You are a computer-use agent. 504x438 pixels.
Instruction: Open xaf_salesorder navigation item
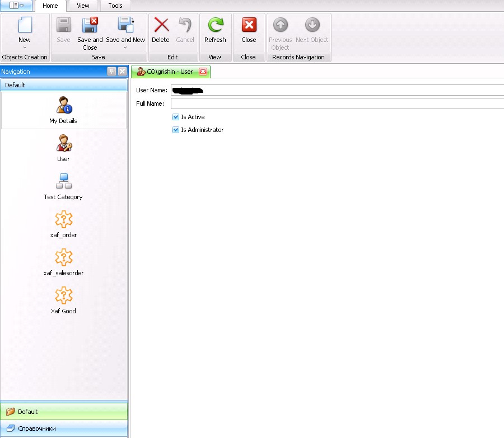point(64,262)
